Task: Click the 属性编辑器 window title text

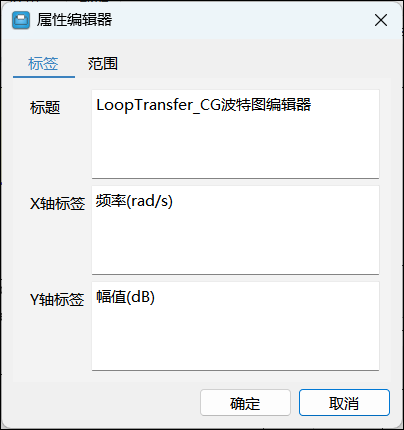Action: pyautogui.click(x=74, y=20)
